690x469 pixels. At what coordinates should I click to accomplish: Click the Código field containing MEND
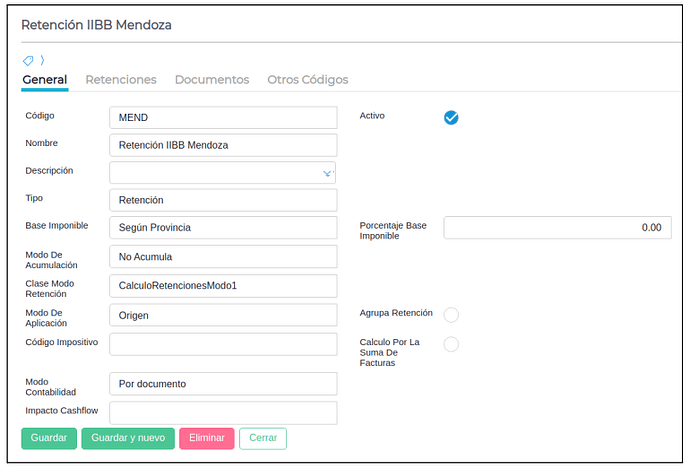tap(223, 117)
